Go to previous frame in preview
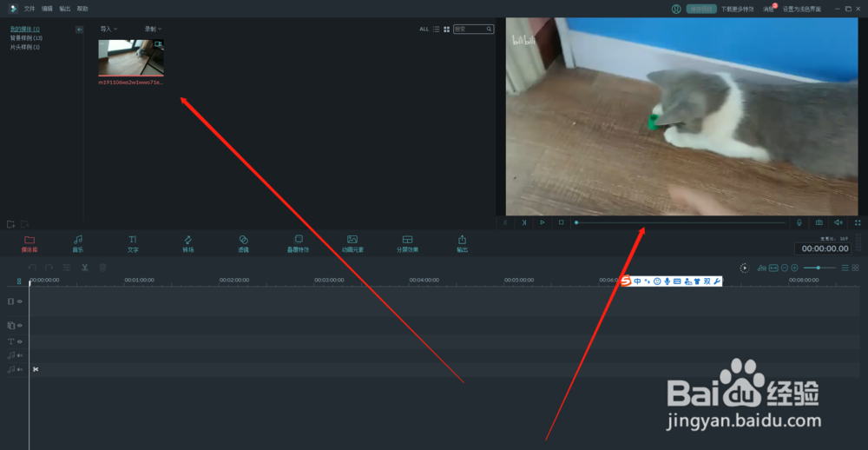This screenshot has width=868, height=450. pos(505,222)
